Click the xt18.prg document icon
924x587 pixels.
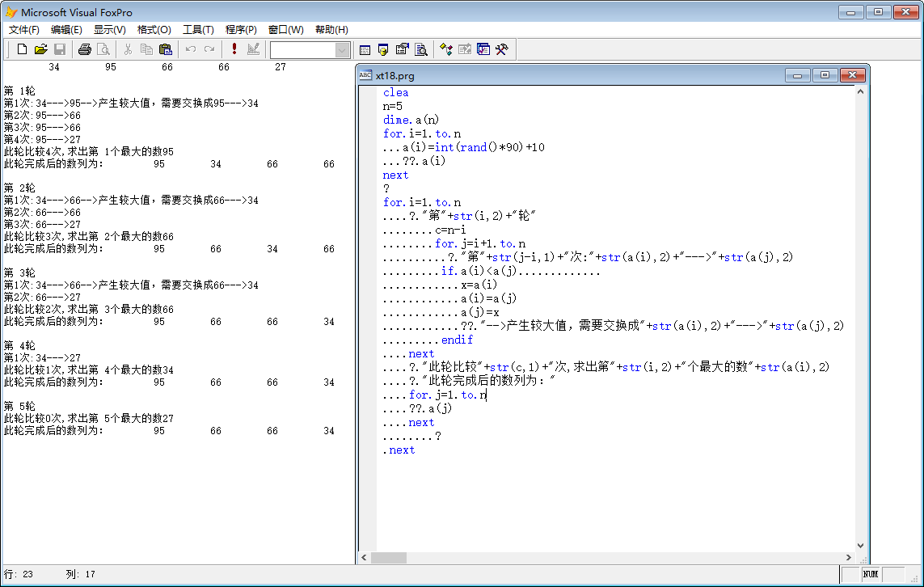click(365, 75)
